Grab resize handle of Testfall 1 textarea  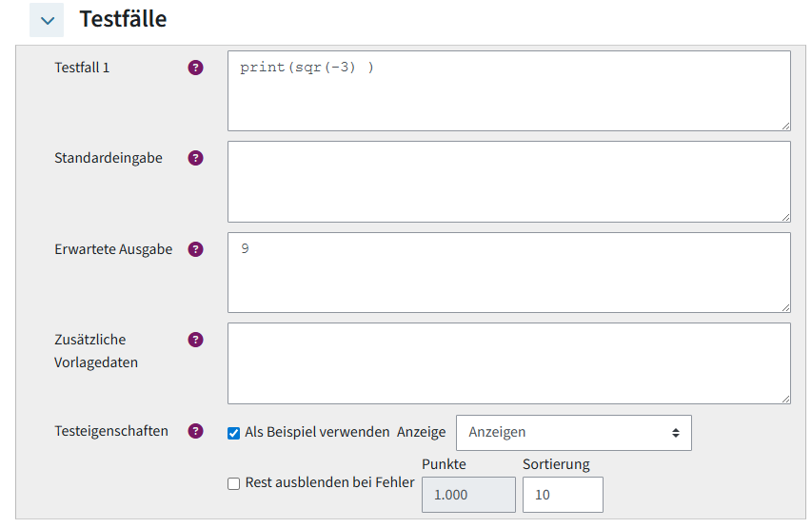(x=785, y=126)
